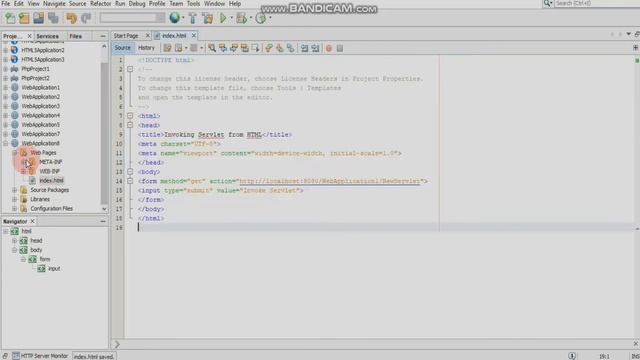Collapse the comment fold at line 2
This screenshot has width=640, height=360.
[x=130, y=69]
